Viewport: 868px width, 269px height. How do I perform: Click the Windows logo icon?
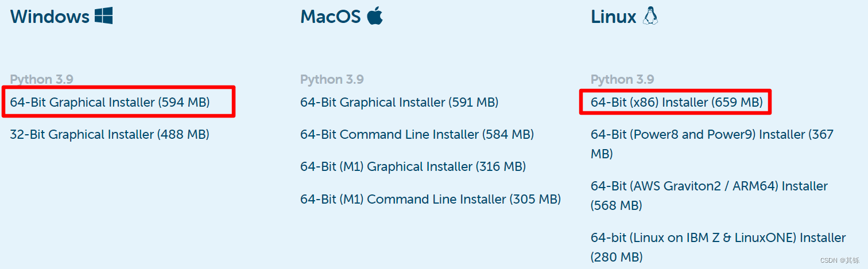click(x=104, y=16)
